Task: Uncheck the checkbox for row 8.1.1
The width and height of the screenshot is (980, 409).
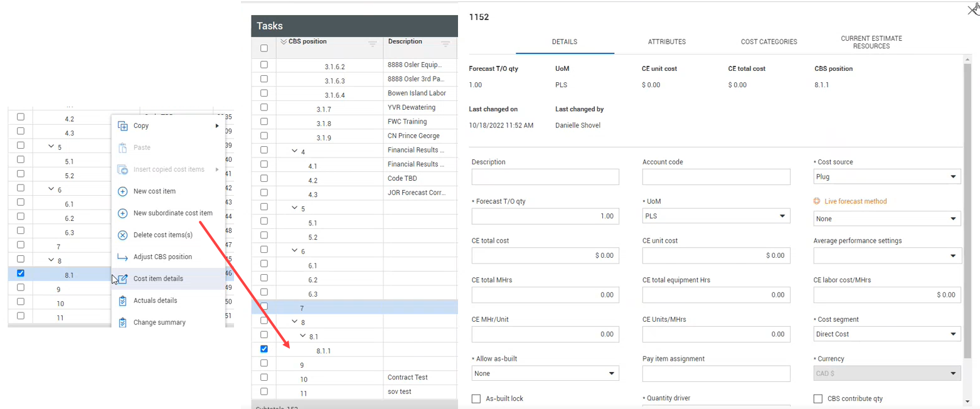Action: [x=264, y=349]
